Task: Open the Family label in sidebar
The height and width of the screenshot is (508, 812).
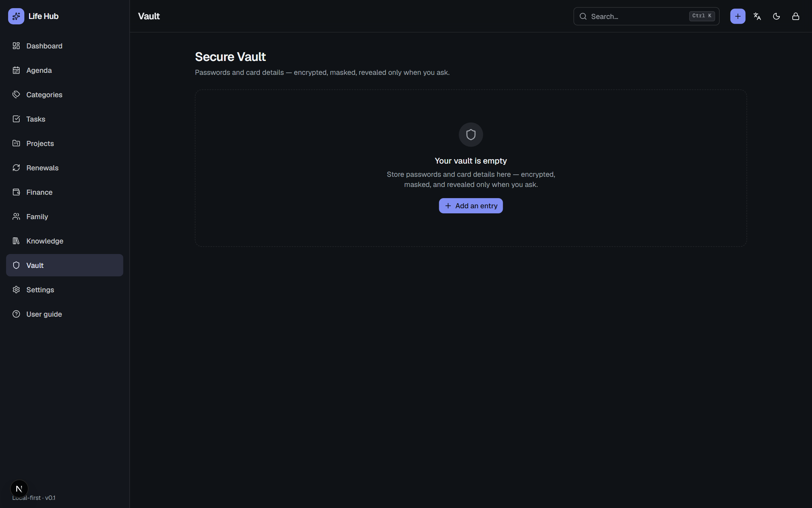Action: pyautogui.click(x=37, y=216)
